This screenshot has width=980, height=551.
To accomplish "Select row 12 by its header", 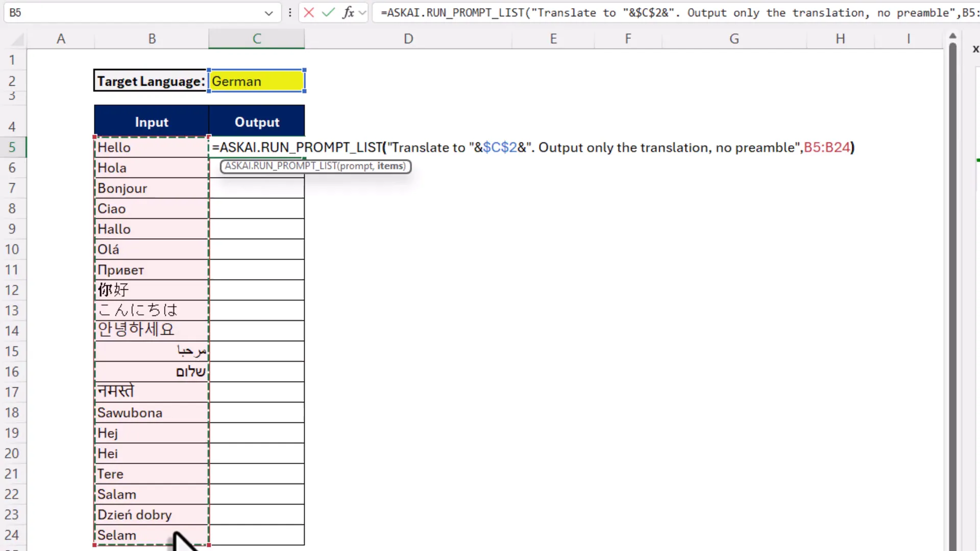I will [x=13, y=290].
